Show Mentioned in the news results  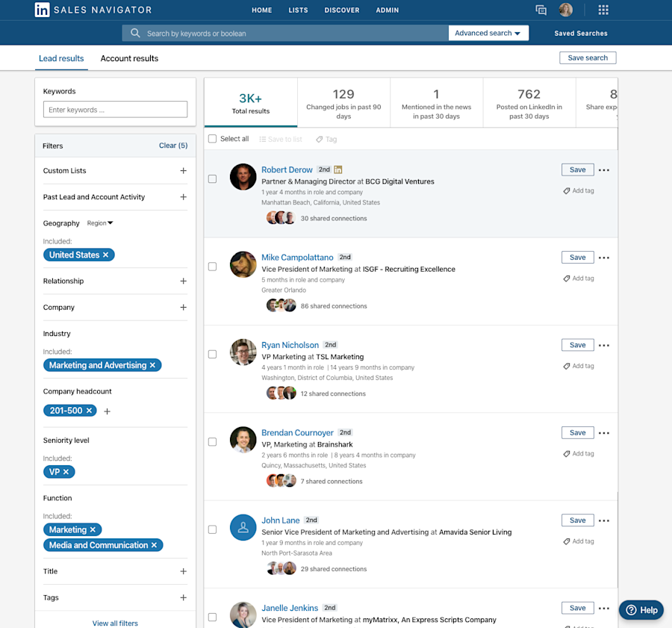436,103
